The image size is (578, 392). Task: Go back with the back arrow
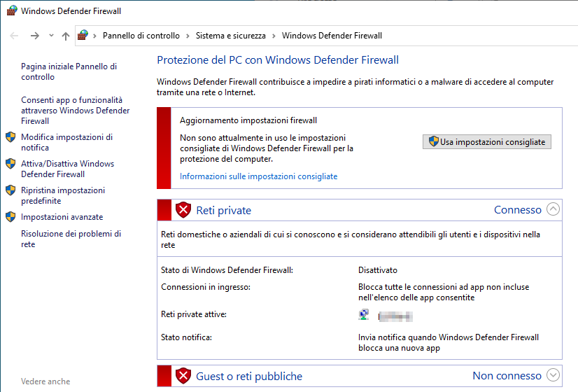(x=14, y=36)
